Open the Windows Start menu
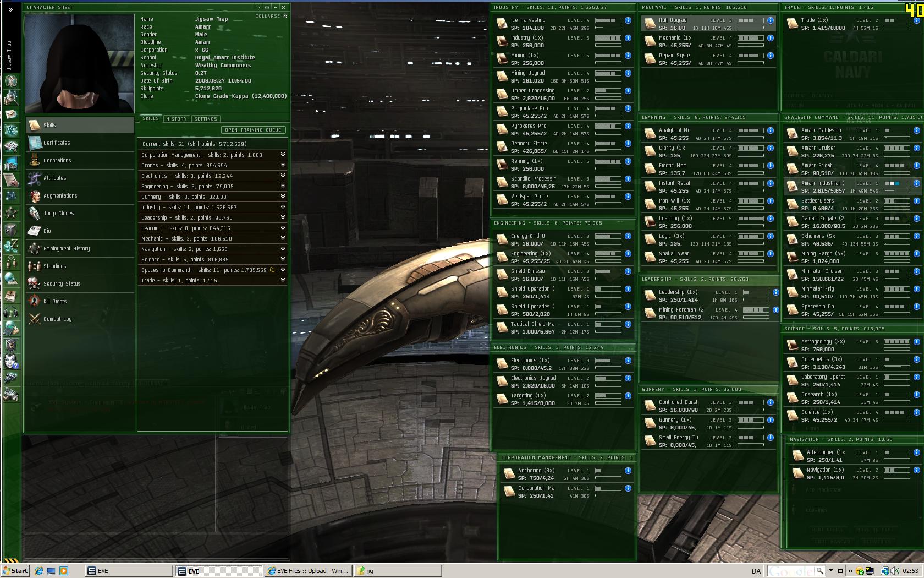The height and width of the screenshot is (578, 924). (15, 571)
